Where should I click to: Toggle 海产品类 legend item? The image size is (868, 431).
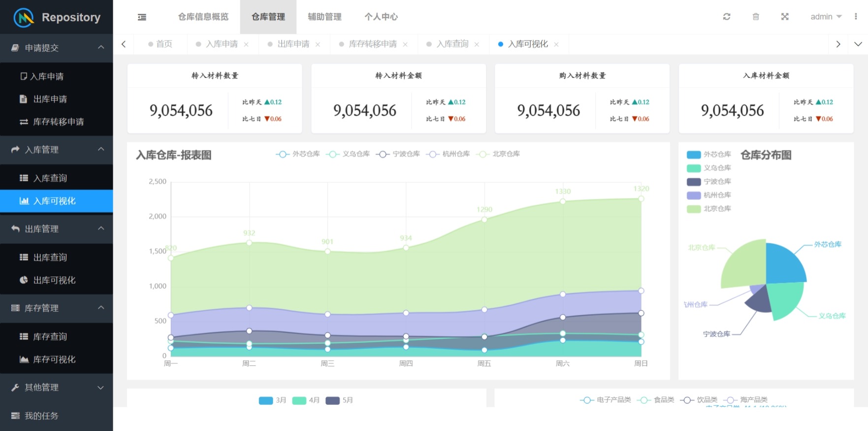(745, 400)
